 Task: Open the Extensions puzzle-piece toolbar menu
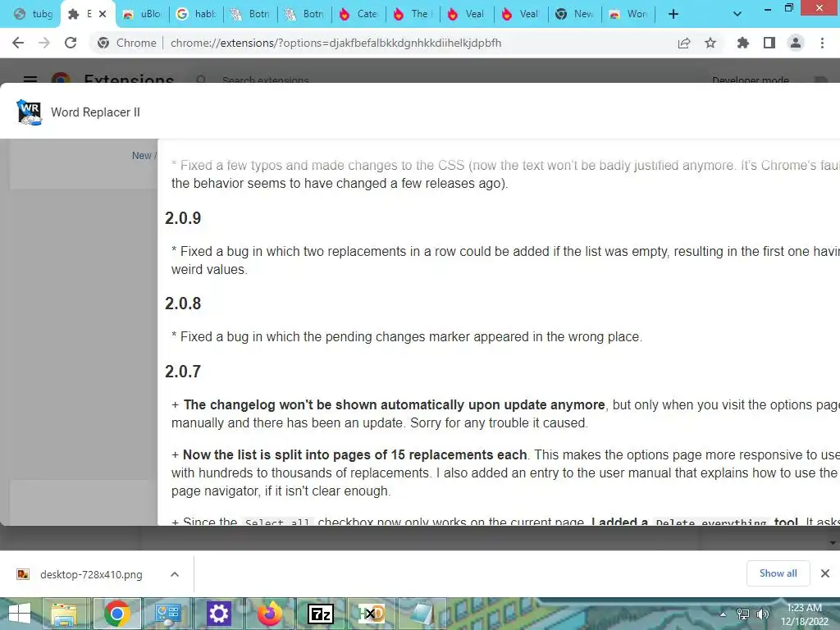coord(742,43)
